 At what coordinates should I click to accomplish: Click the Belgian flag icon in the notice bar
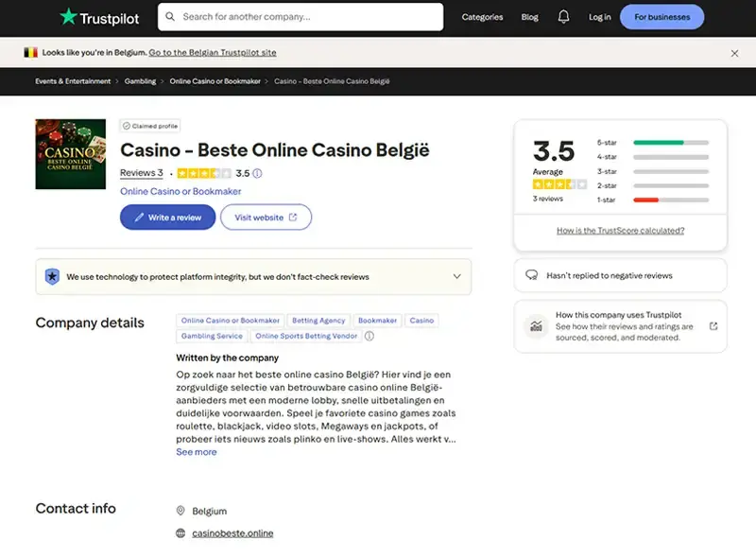coord(29,53)
